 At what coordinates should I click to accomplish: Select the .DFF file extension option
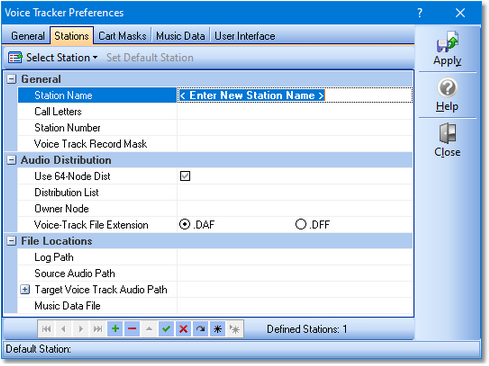(301, 224)
